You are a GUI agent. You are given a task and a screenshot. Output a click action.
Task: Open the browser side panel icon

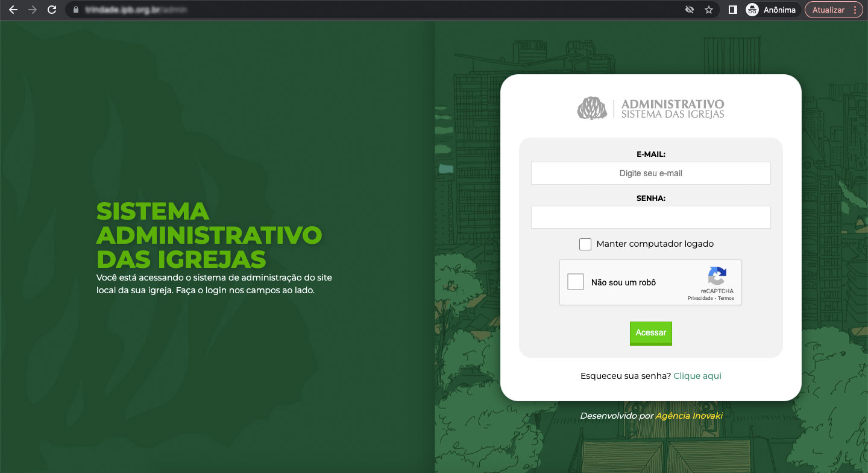(733, 10)
